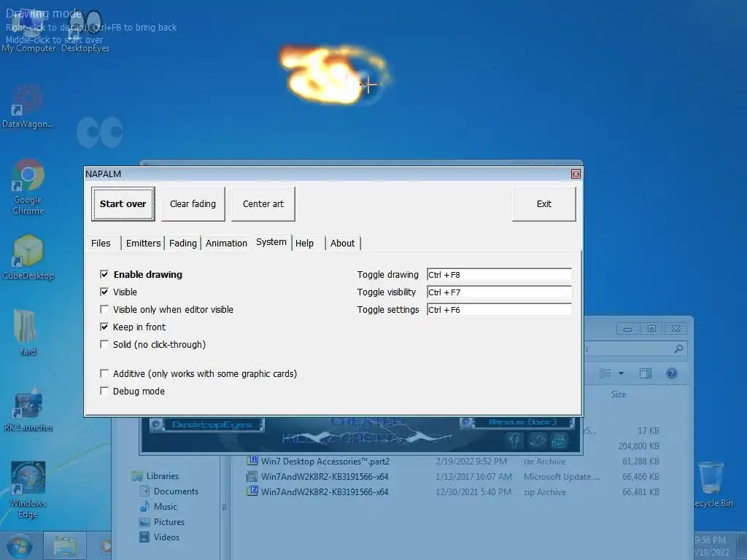Open My Computer desktop icon
The width and height of the screenshot is (747, 560).
(x=28, y=28)
